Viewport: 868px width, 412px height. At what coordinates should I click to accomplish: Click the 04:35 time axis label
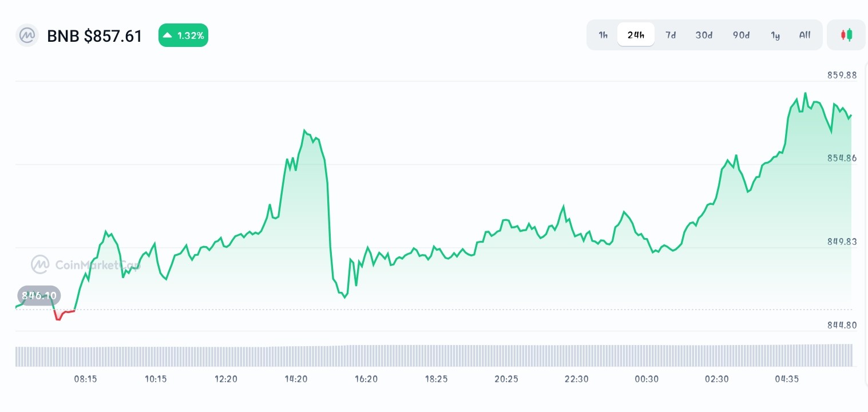pos(787,379)
